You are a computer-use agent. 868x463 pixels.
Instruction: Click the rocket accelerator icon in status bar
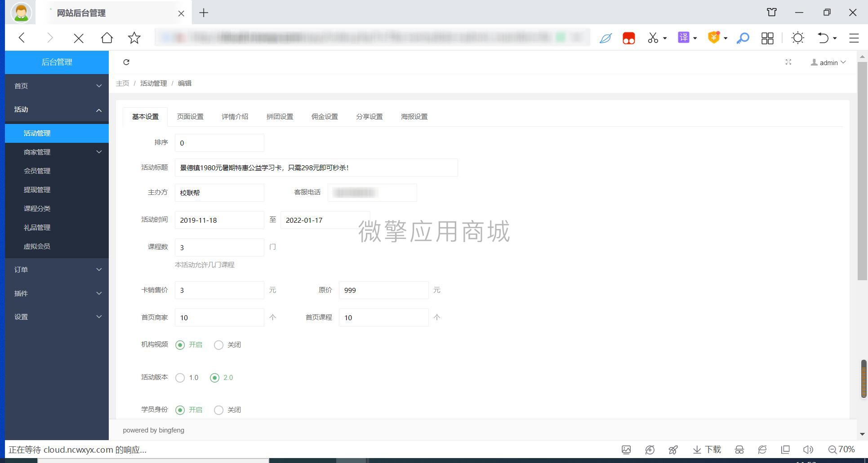click(x=673, y=450)
